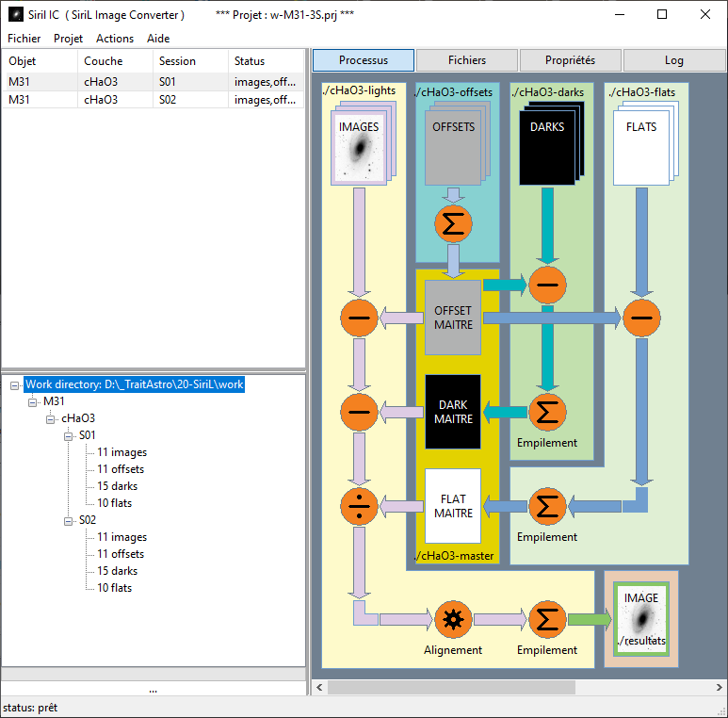Select the Work directory tree item
Viewport: 728px width, 718px height.
pyautogui.click(x=134, y=384)
